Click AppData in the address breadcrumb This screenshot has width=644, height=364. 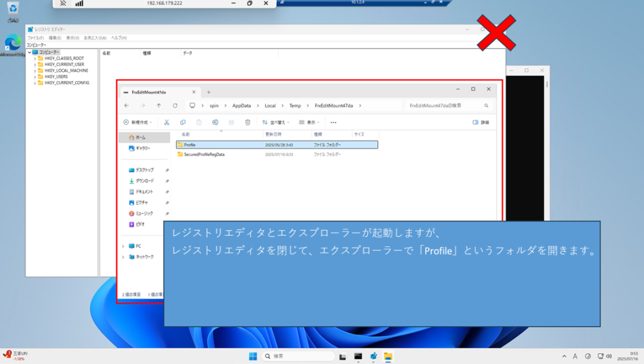241,106
